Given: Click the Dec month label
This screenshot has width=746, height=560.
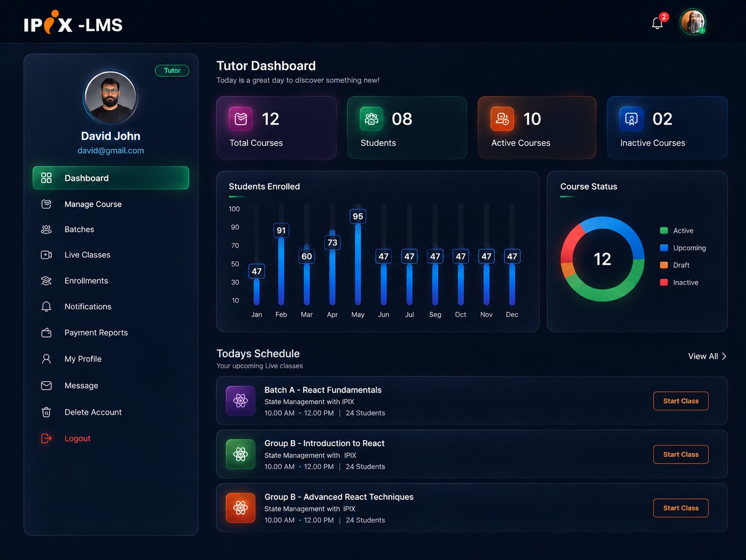Looking at the screenshot, I should click(x=512, y=314).
